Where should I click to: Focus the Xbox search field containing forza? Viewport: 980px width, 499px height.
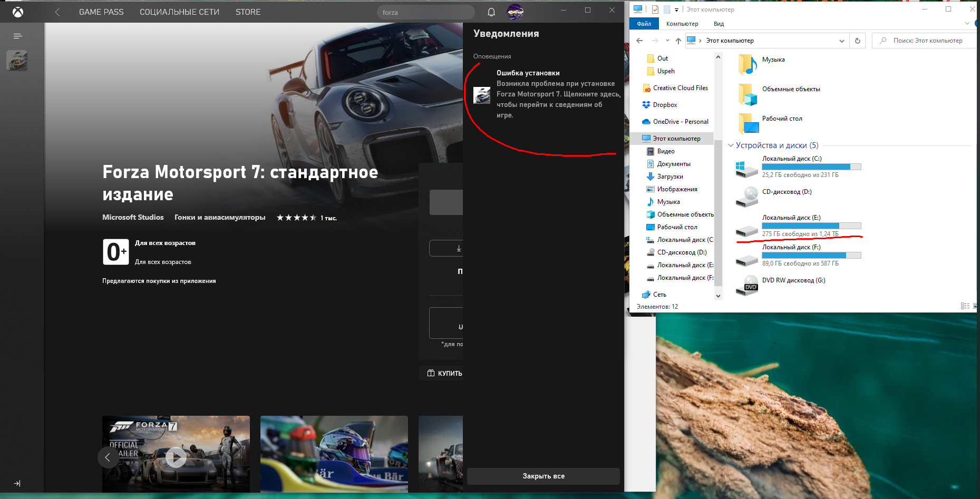(x=425, y=12)
